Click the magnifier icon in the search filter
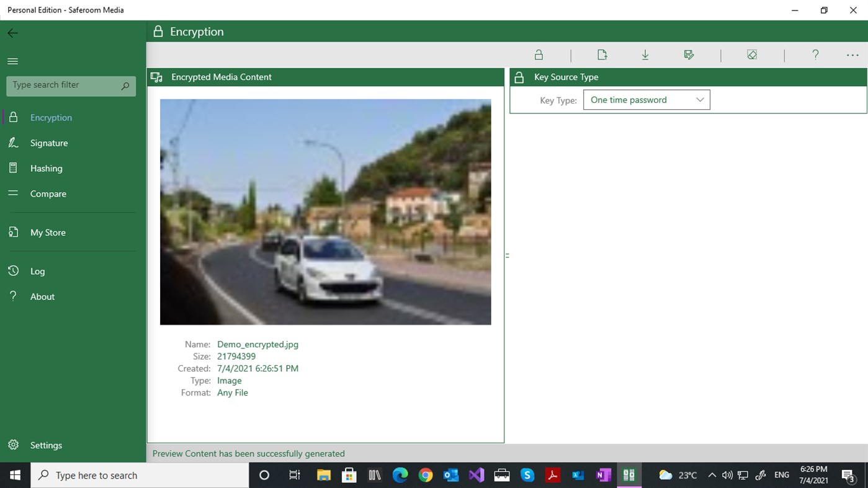868x488 pixels. [125, 86]
